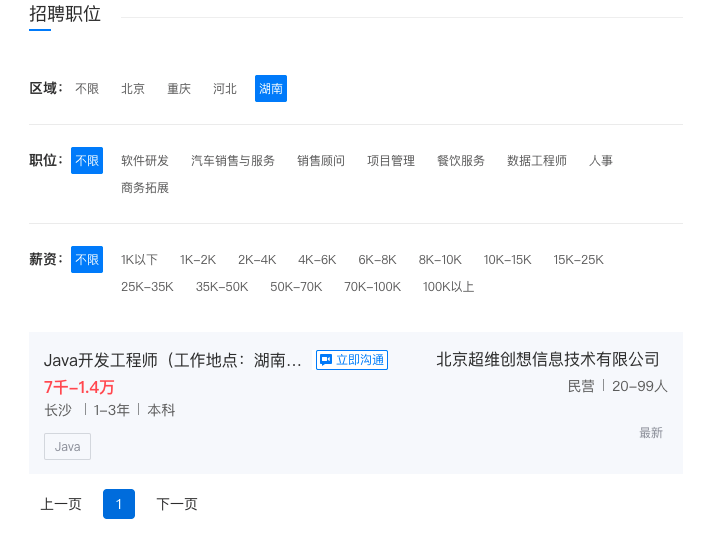This screenshot has width=704, height=539.
Task: Click the 长沙 location text
Action: click(x=58, y=410)
